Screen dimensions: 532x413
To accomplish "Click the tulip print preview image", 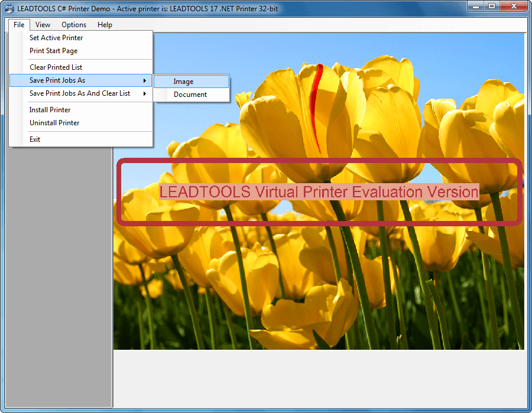I will pyautogui.click(x=319, y=191).
